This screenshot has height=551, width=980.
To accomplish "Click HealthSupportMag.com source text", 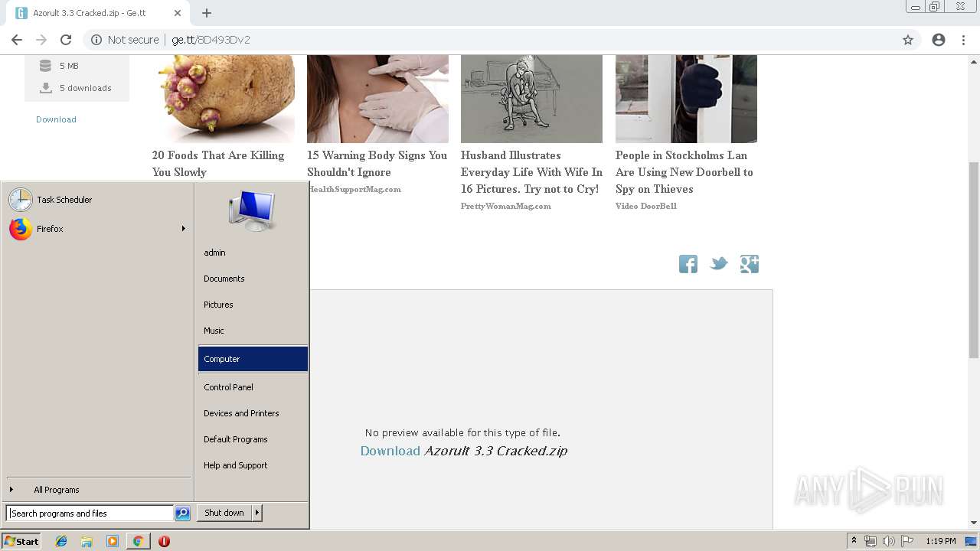I will point(354,189).
